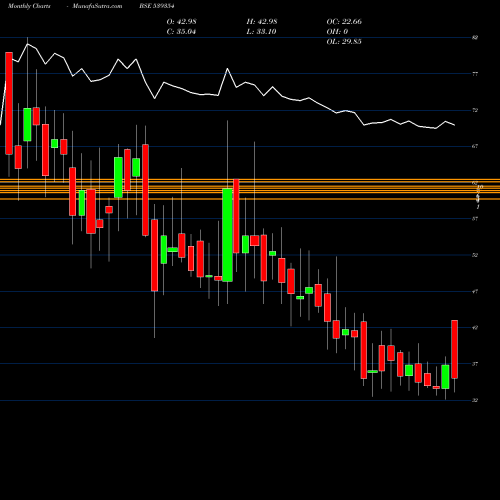The height and width of the screenshot is (500, 500).
Task: Select the 'C: 35.04' close value
Action: pyautogui.click(x=181, y=32)
